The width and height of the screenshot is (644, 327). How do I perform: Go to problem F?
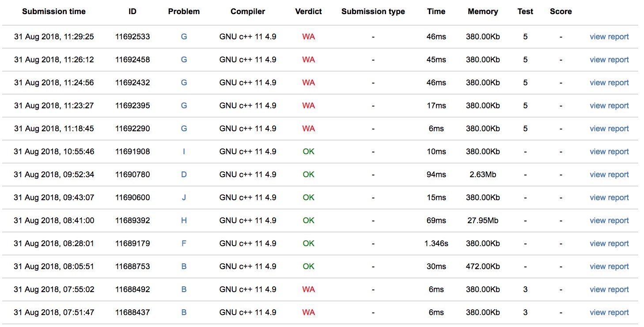[x=184, y=243]
